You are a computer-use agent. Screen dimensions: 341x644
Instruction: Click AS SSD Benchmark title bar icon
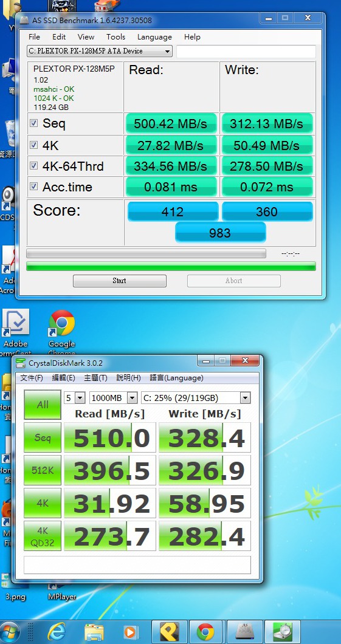(x=25, y=20)
